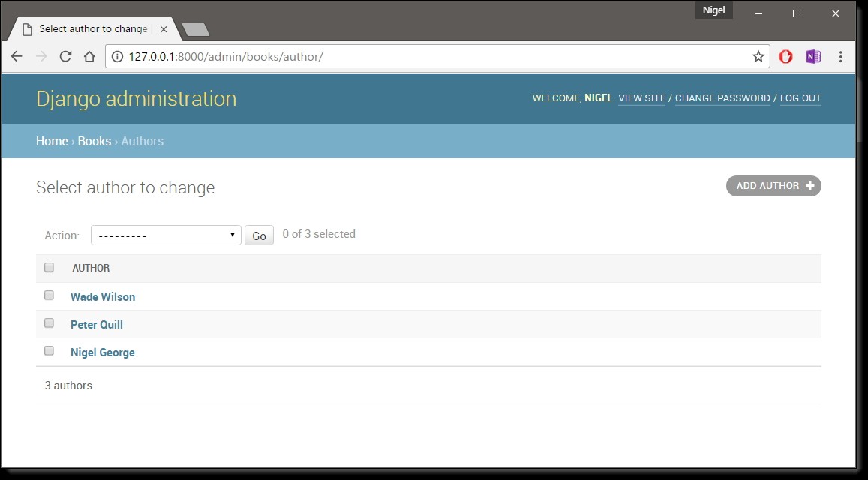The image size is (868, 480).
Task: Open a new browser tab
Action: 196,30
